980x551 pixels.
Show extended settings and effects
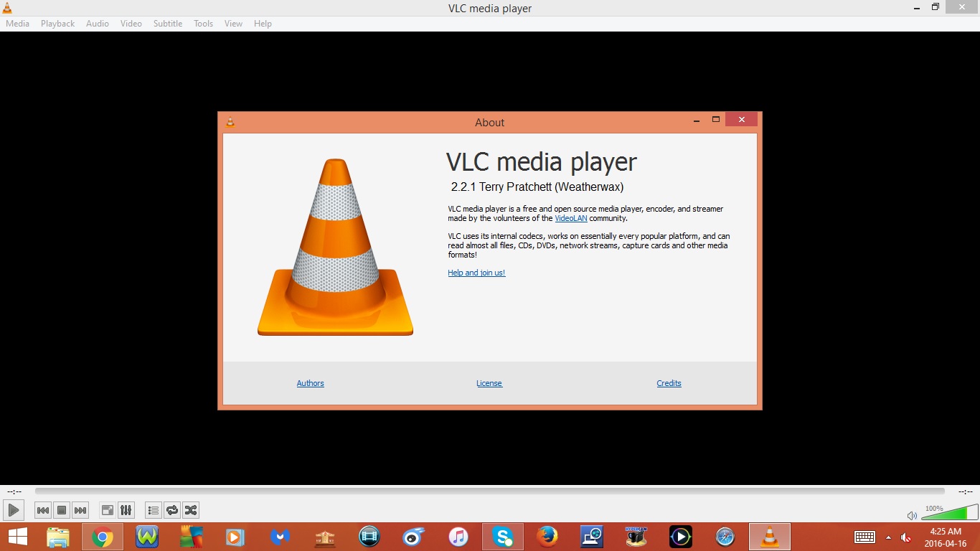click(x=126, y=510)
